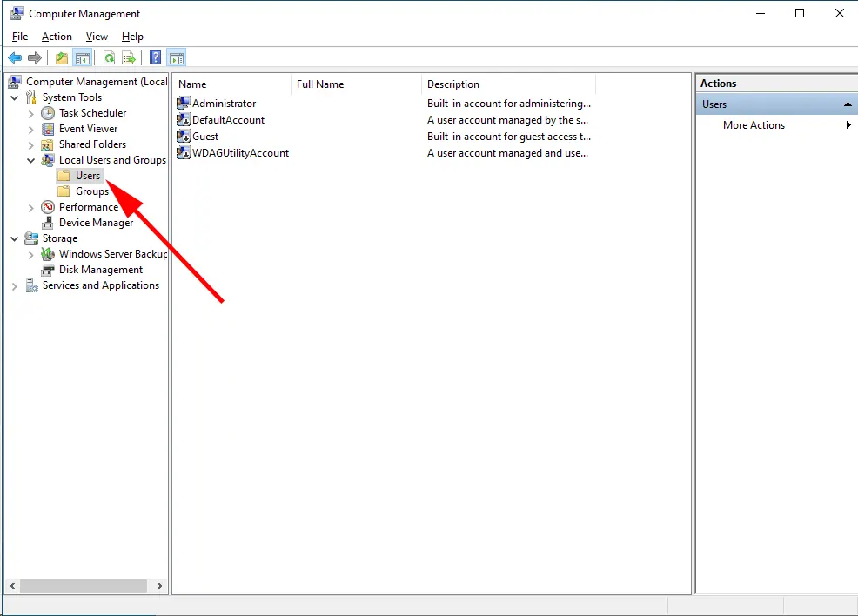
Task: Open the Help menu
Action: point(132,36)
